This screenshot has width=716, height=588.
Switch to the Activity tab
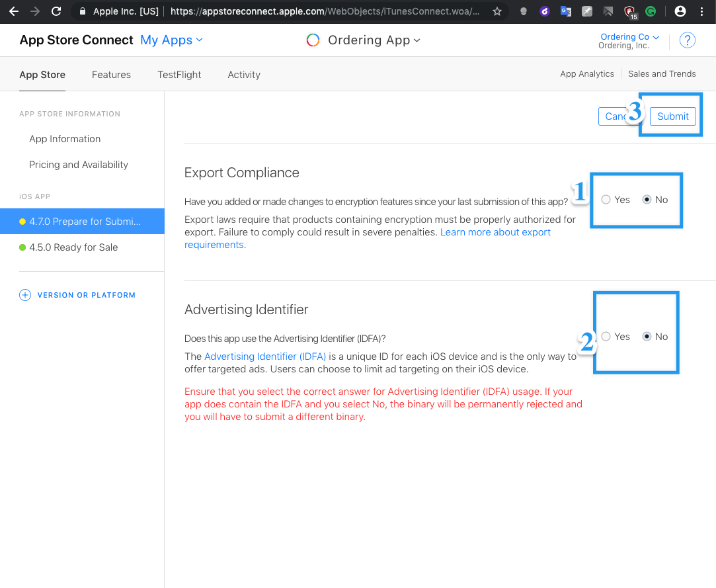point(245,75)
